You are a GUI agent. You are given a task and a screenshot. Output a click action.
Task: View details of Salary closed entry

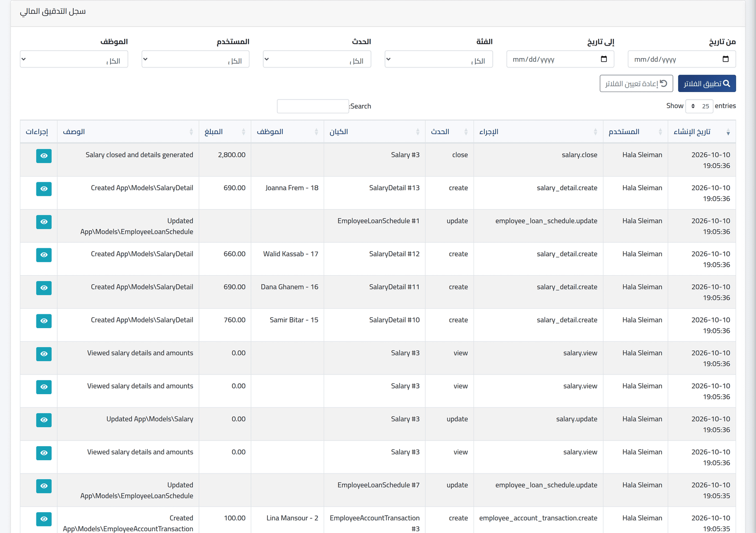click(44, 156)
